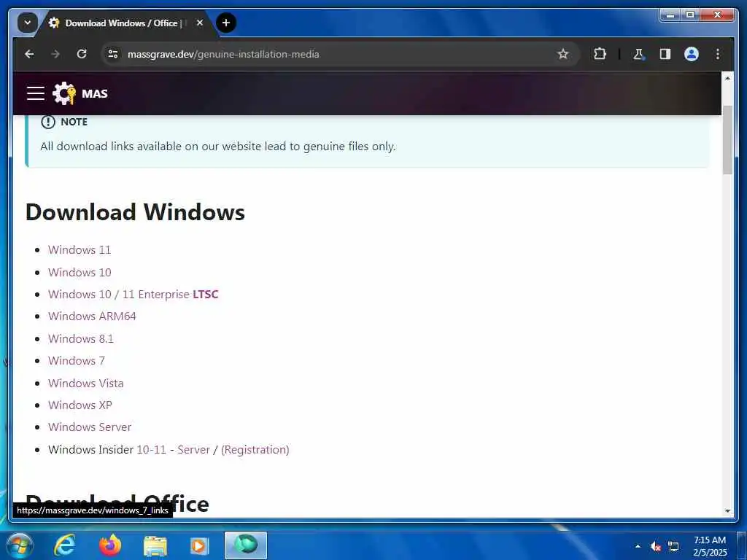The width and height of the screenshot is (747, 560).
Task: Open the Insider 10-11 link
Action: (x=151, y=449)
